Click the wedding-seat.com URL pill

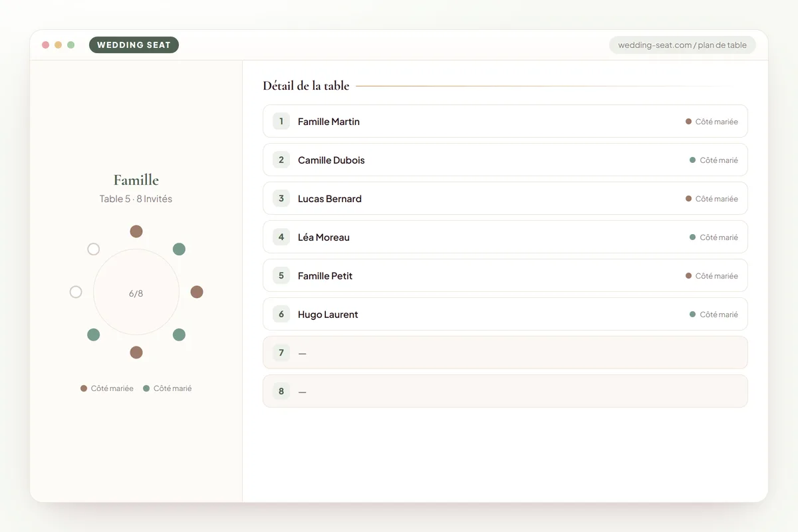tap(682, 45)
